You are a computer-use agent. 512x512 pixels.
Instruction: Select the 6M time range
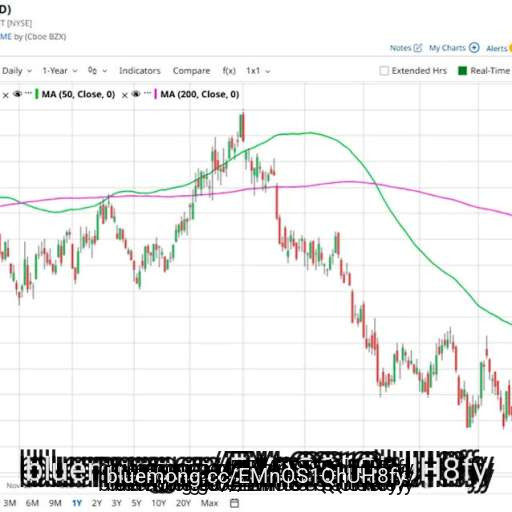[32, 503]
